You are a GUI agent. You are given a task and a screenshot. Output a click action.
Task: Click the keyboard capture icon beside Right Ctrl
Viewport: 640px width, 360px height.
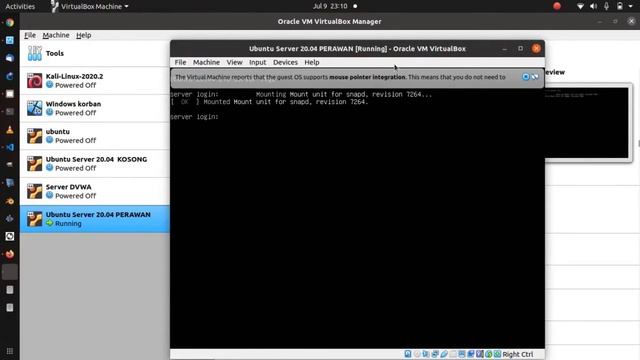click(498, 354)
